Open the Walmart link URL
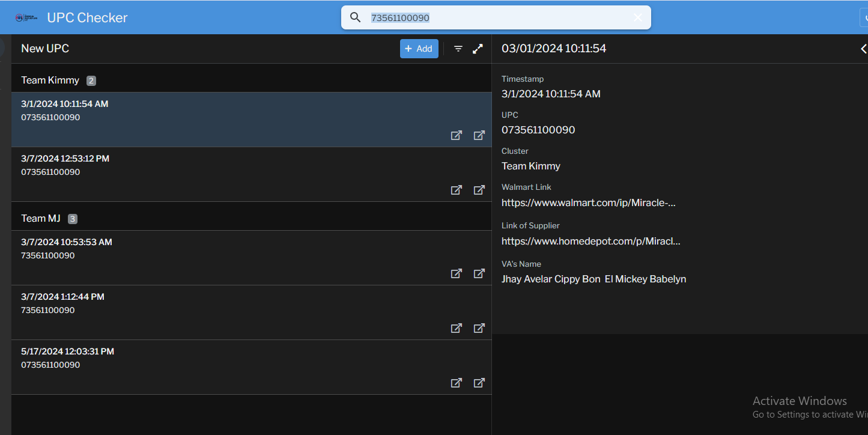The width and height of the screenshot is (868, 435). tap(589, 202)
